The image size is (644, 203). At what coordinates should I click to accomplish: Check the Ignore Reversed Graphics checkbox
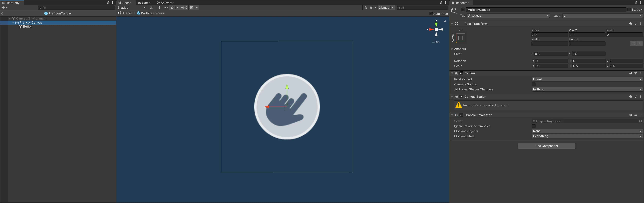click(534, 126)
